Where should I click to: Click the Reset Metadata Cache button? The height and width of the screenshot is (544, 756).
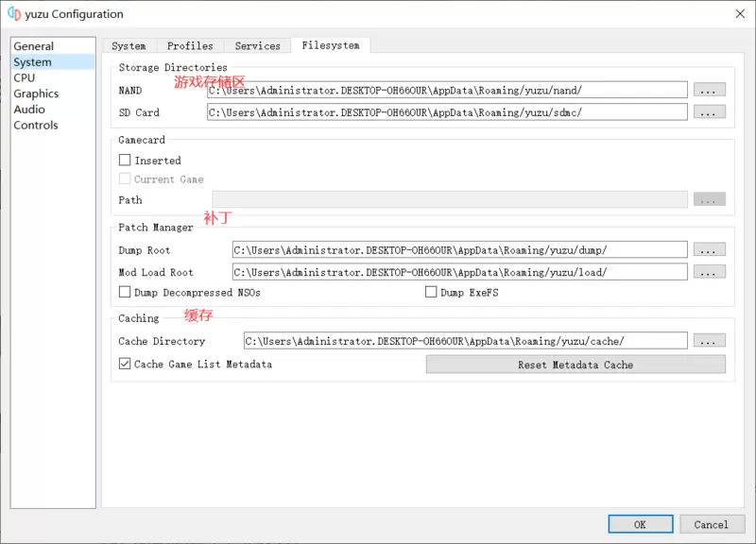(576, 365)
